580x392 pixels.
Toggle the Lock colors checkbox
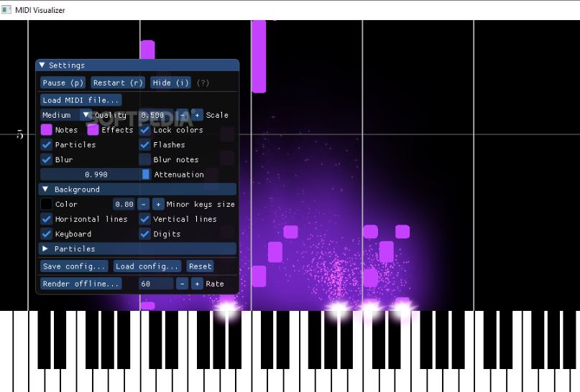coord(145,130)
